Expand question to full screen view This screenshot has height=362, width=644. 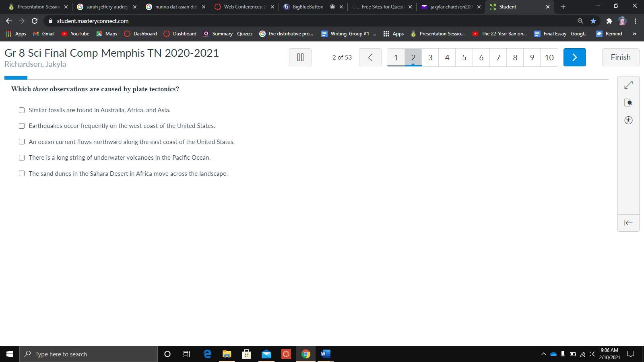click(628, 85)
